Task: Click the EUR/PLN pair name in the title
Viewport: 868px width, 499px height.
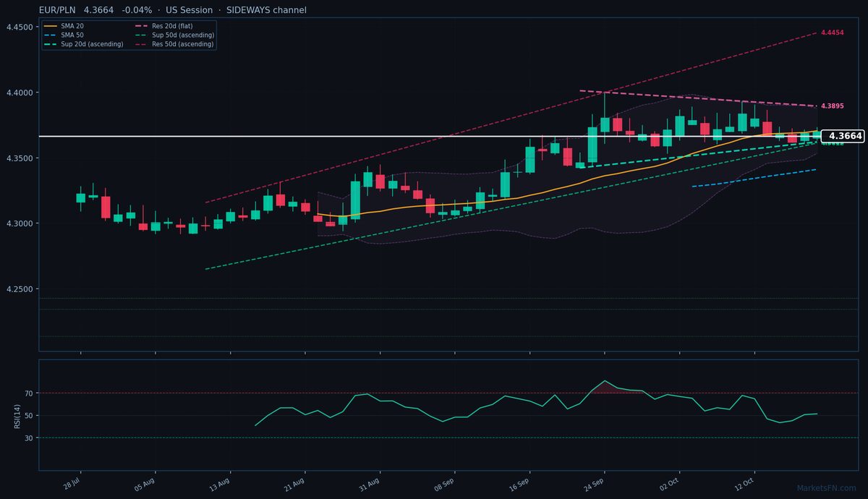Action: (x=59, y=10)
